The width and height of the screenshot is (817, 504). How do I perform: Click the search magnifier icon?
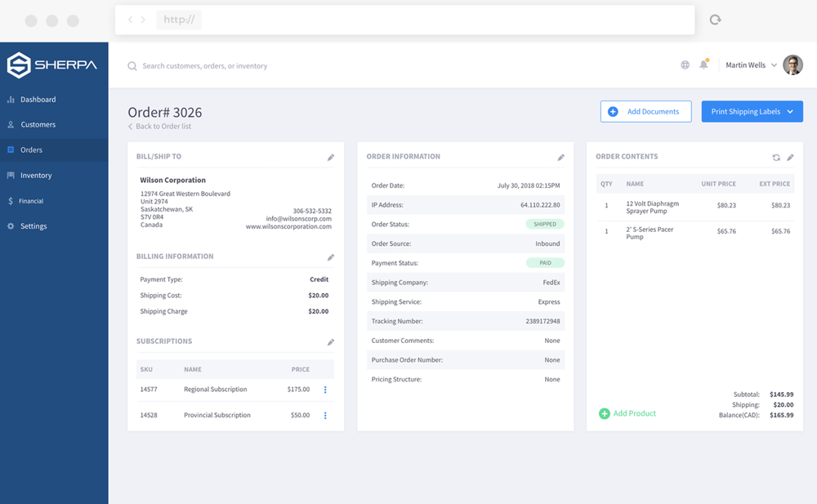132,65
